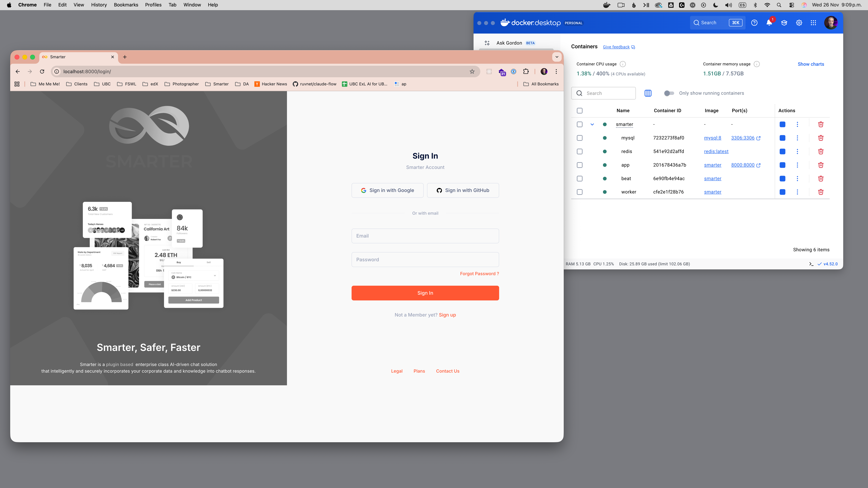Open Docker Desktop help icon

[754, 23]
